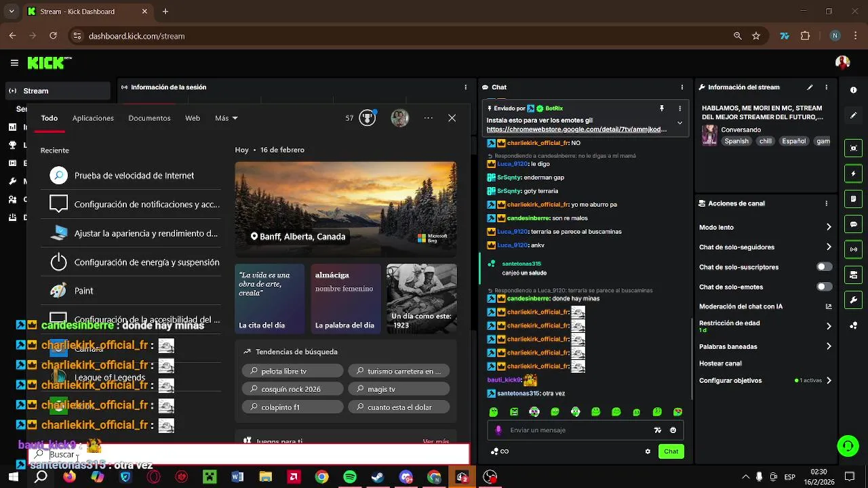868x488 pixels.
Task: Click the Windows Buscar search box
Action: pyautogui.click(x=248, y=454)
